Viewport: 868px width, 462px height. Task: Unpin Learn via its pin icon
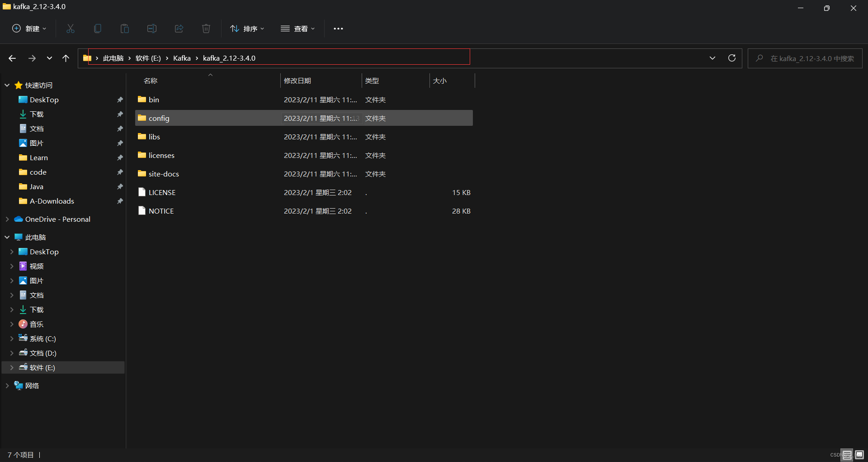tap(120, 157)
